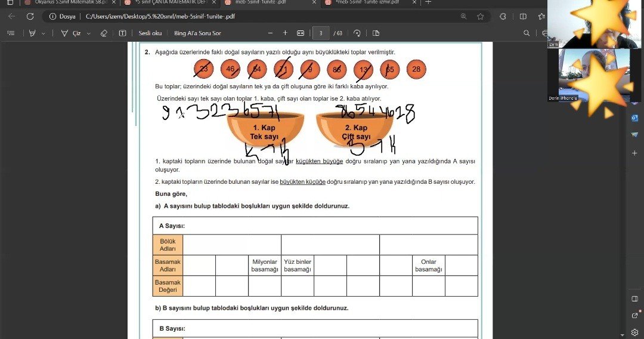Switch to the meb-5sinif-1unite-izmir.pdf tab
The height and width of the screenshot is (339, 644).
pos(367,2)
